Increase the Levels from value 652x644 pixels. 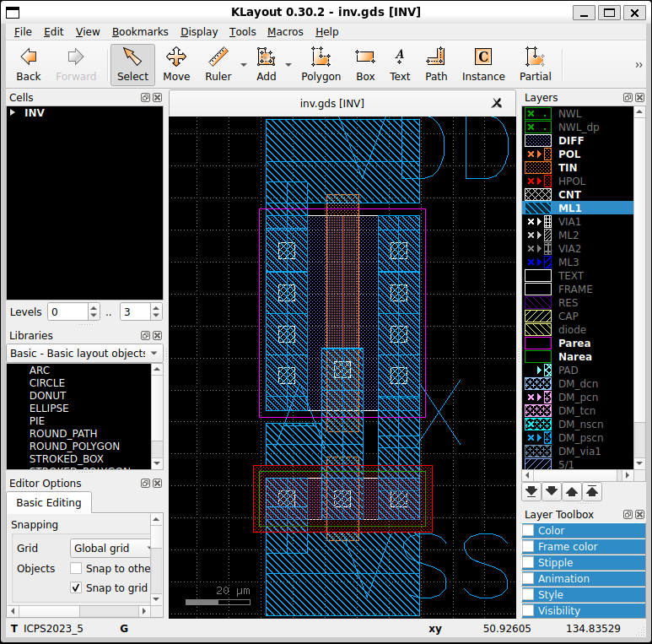(x=94, y=308)
